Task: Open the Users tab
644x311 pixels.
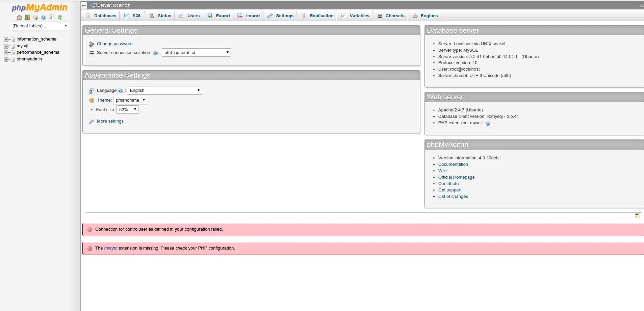Action: coord(189,16)
